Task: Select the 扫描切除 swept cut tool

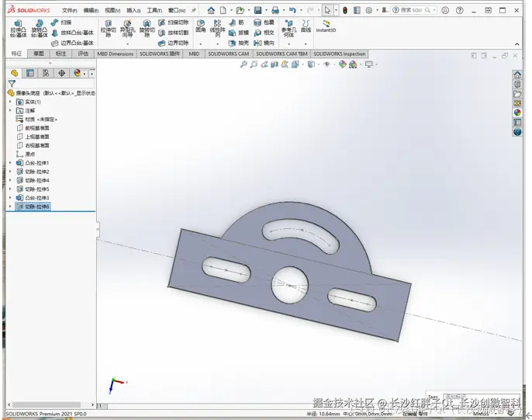Action: tap(174, 23)
